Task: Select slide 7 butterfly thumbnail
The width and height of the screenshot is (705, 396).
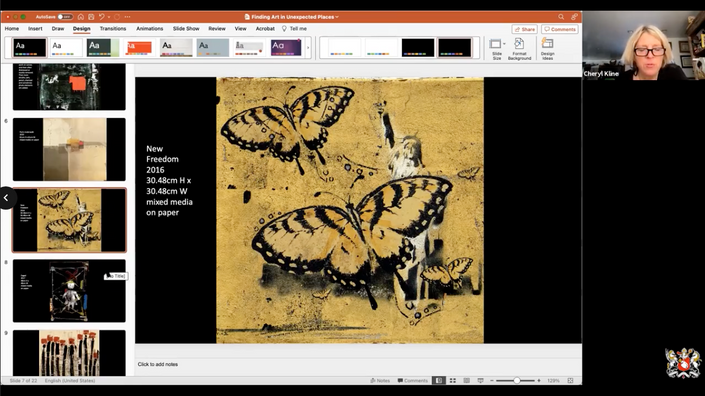Action: pos(69,220)
